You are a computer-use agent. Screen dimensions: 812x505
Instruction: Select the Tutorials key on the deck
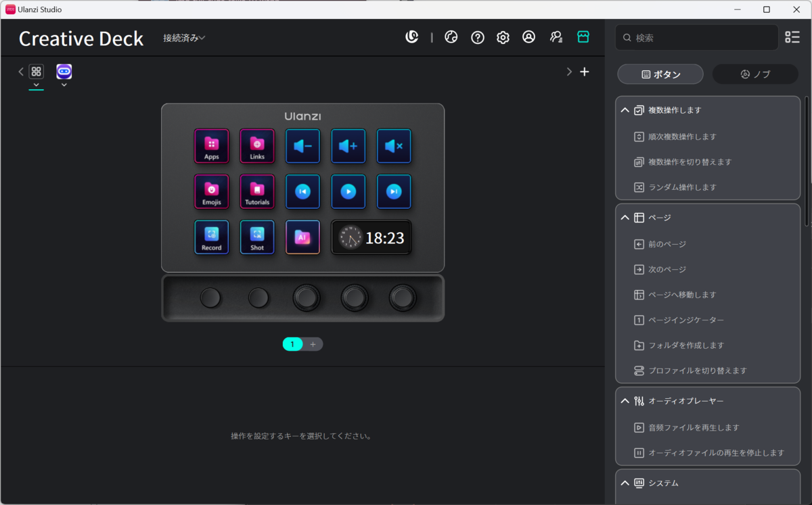click(257, 191)
